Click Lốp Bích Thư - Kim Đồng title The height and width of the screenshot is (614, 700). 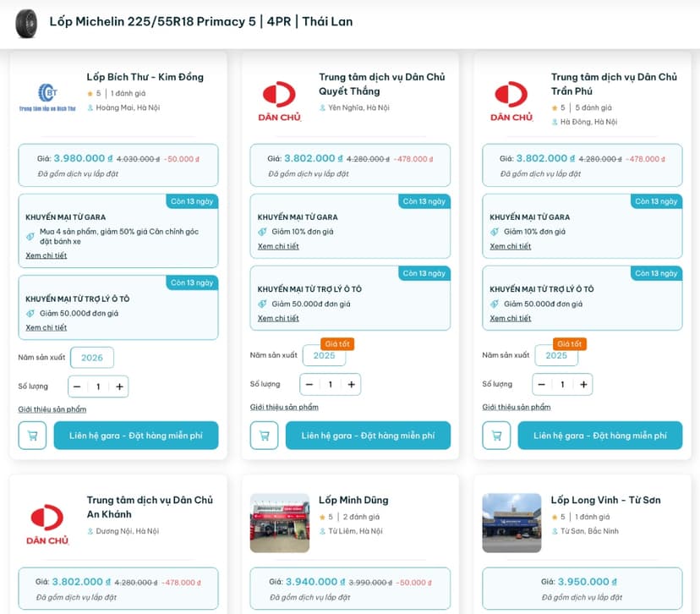tap(145, 77)
